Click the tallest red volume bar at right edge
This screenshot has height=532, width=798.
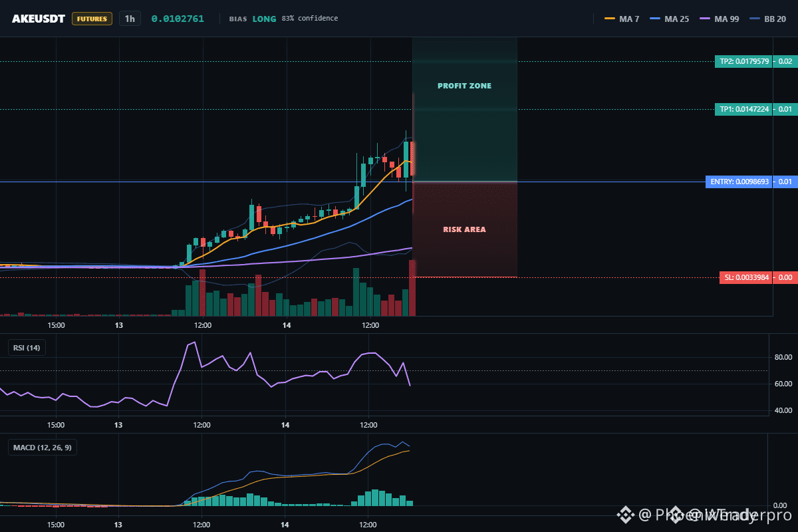pos(412,288)
